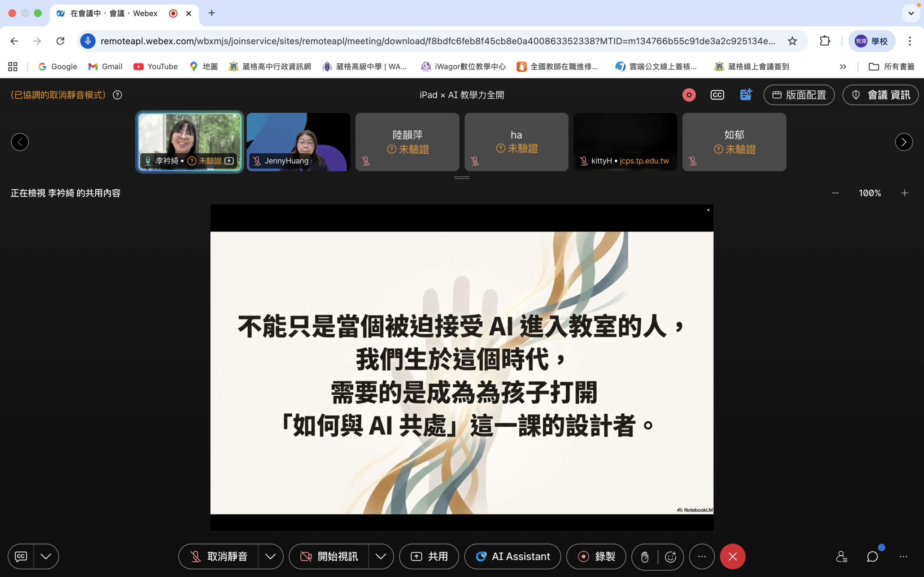The width and height of the screenshot is (924, 577).
Task: Open the 版面配置 layout menu
Action: [799, 95]
